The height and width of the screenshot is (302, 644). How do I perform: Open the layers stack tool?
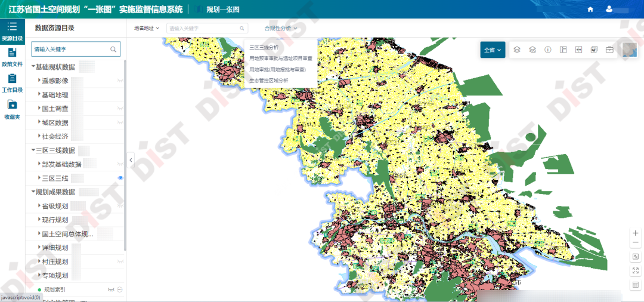(x=517, y=50)
